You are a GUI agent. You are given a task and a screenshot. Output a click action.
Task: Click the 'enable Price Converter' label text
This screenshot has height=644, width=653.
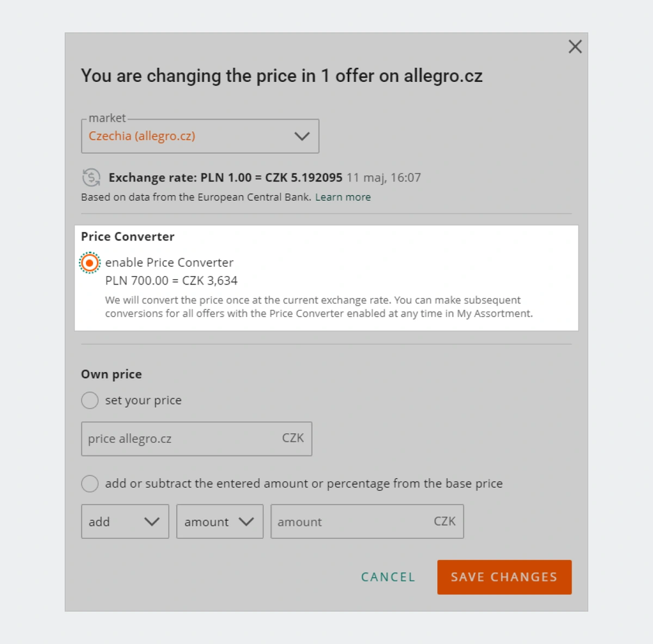point(169,262)
